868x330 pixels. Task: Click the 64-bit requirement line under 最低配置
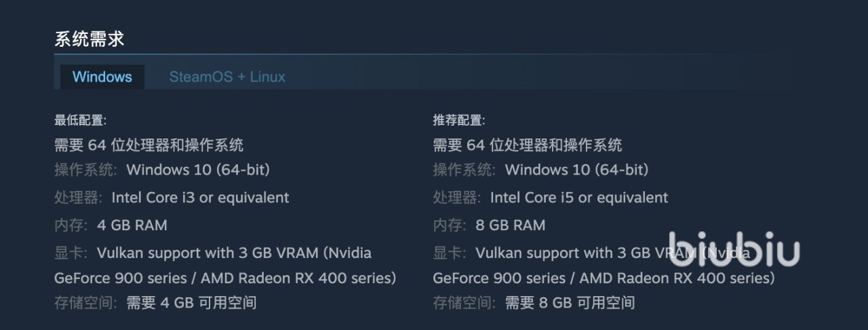(149, 145)
